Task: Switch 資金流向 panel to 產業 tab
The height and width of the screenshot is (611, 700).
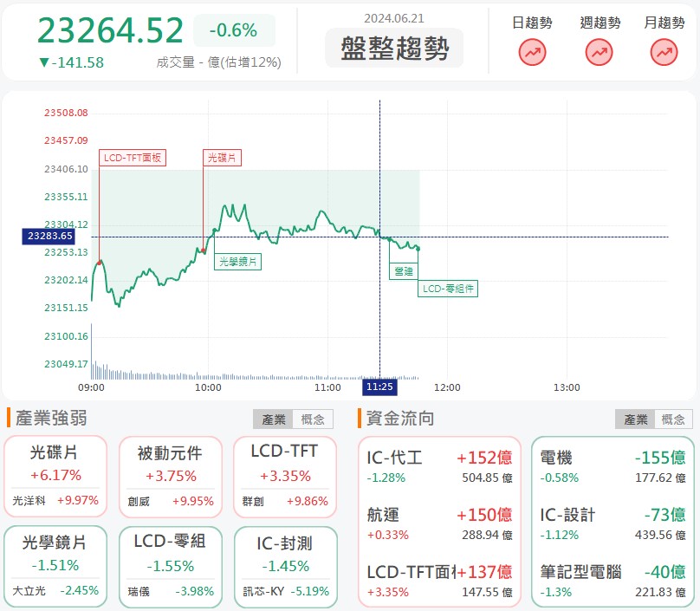Action: point(635,419)
